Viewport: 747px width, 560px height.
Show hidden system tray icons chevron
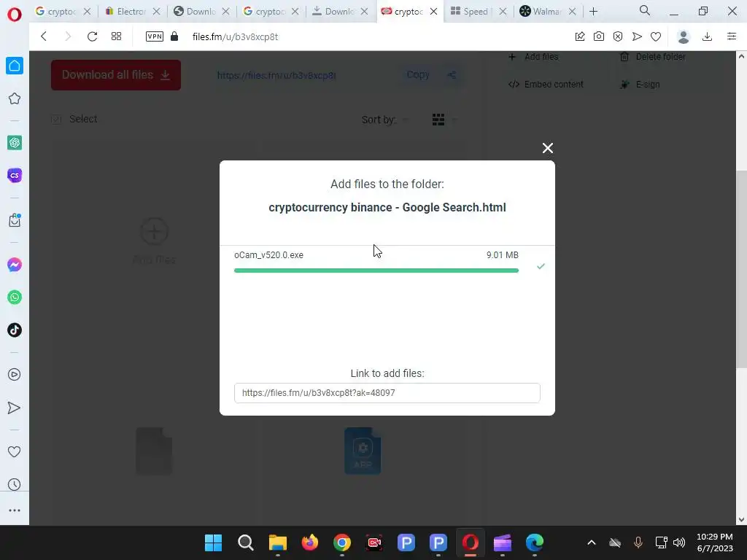click(591, 542)
